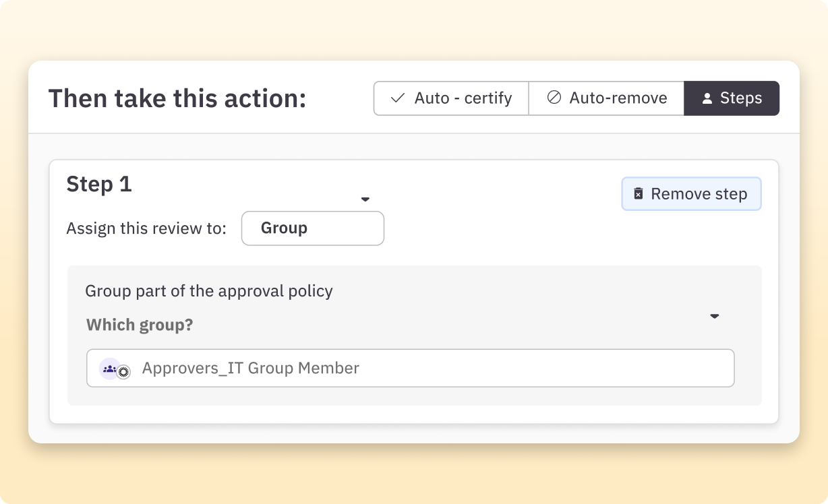Open the Assign this review to dropdown

tap(312, 228)
